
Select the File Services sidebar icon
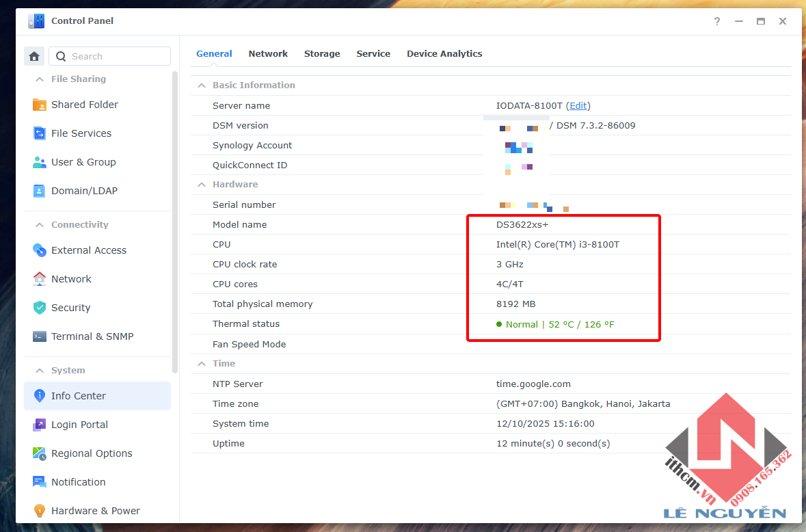(38, 133)
